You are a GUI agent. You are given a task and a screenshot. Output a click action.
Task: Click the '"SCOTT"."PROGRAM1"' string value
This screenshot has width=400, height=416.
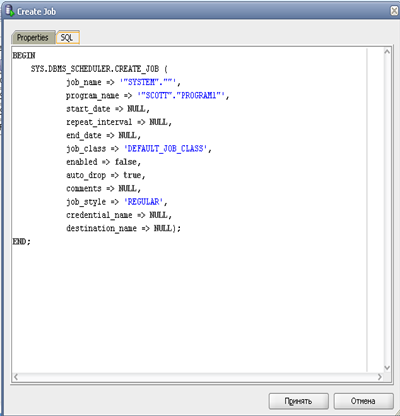pyautogui.click(x=181, y=96)
